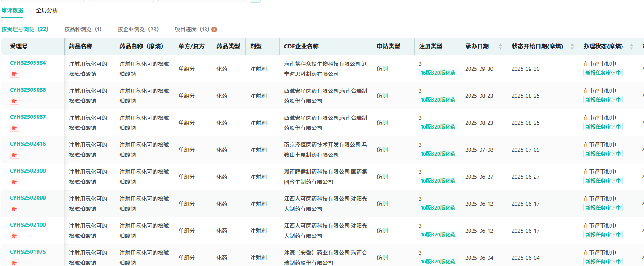This screenshot has width=644, height=266.
Task: Sort the table by 承办日期 arrows
Action: click(501, 46)
